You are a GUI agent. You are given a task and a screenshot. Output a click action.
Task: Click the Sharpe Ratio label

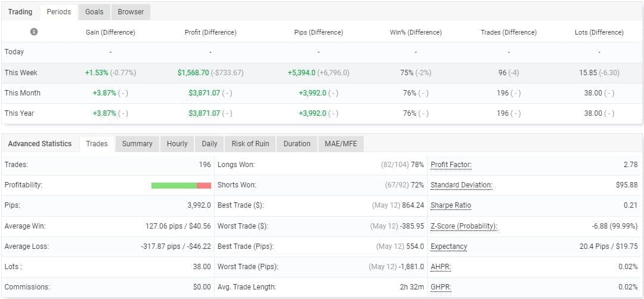tap(451, 205)
